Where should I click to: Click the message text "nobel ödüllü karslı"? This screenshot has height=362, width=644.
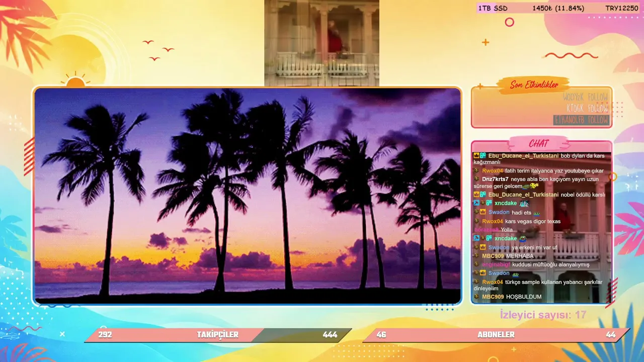583,195
